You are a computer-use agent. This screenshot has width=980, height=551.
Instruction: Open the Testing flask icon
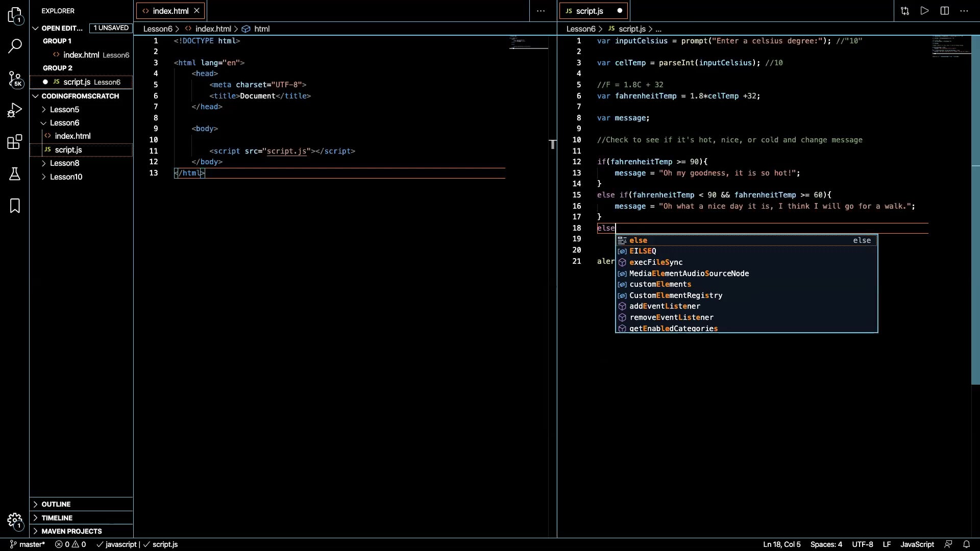tap(15, 174)
